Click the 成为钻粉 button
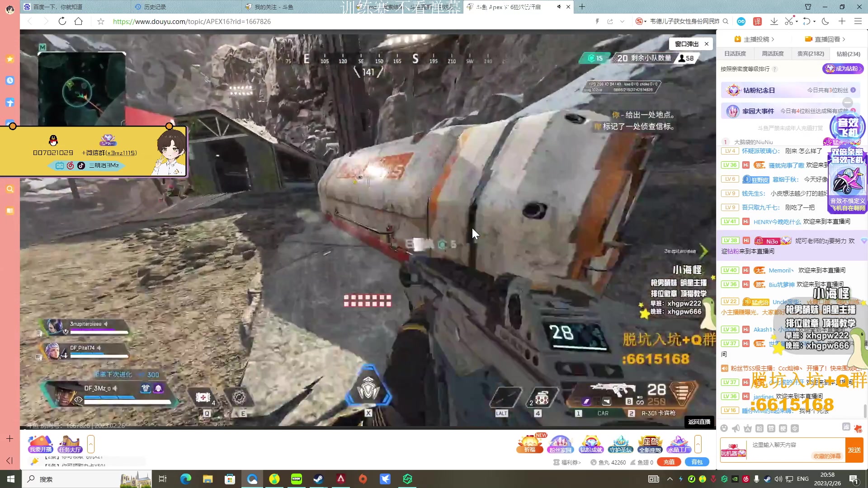868x488 pixels. tap(843, 69)
